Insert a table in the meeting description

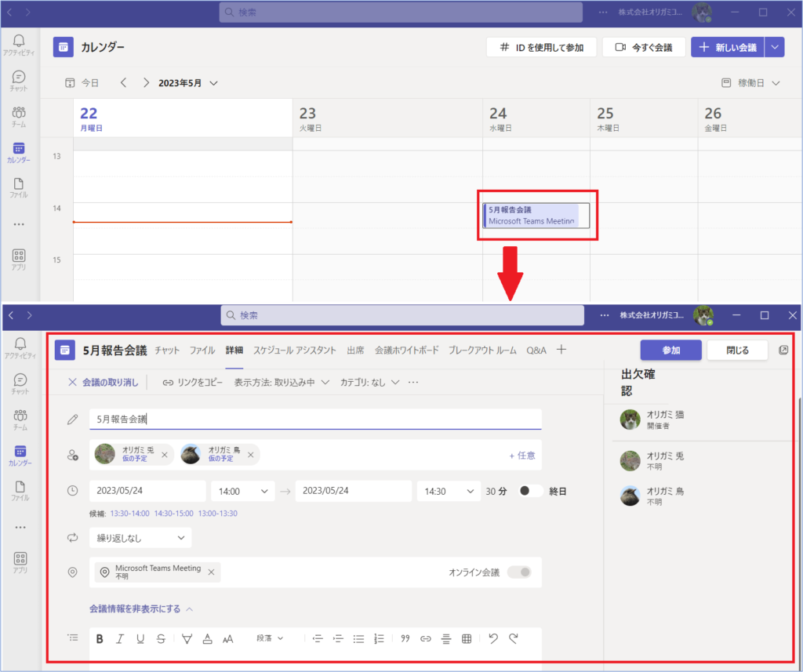click(467, 639)
